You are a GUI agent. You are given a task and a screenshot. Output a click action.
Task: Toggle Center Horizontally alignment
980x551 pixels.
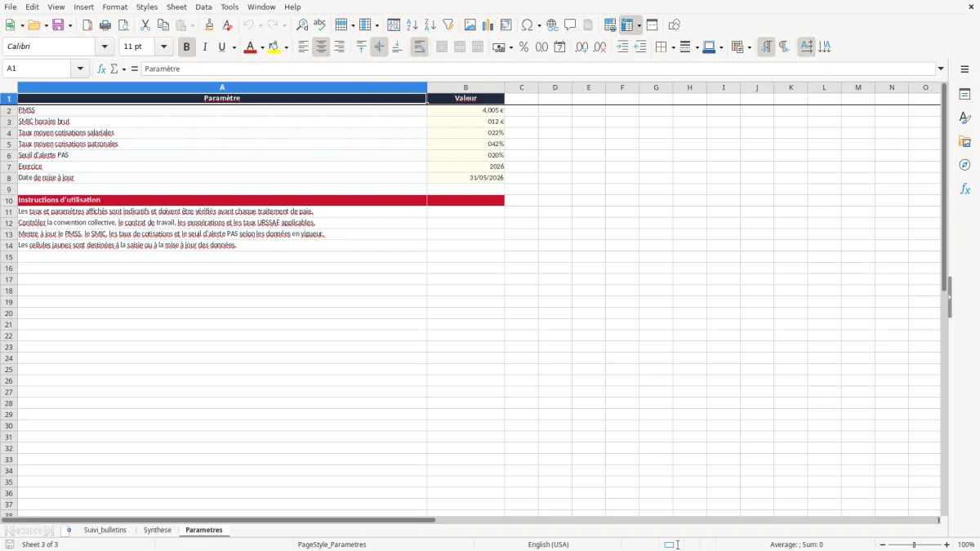pyautogui.click(x=321, y=47)
